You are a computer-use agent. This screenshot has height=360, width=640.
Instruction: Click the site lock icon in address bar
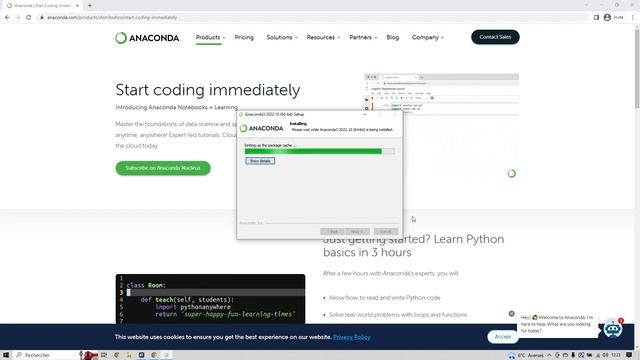click(x=42, y=18)
